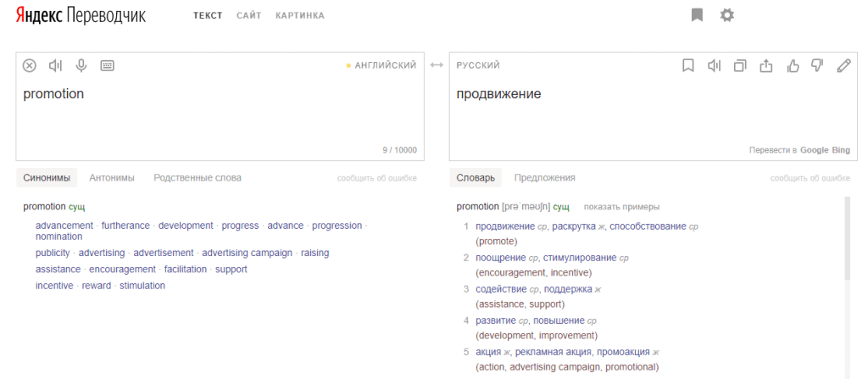Open the Родственные слова tab

point(198,178)
